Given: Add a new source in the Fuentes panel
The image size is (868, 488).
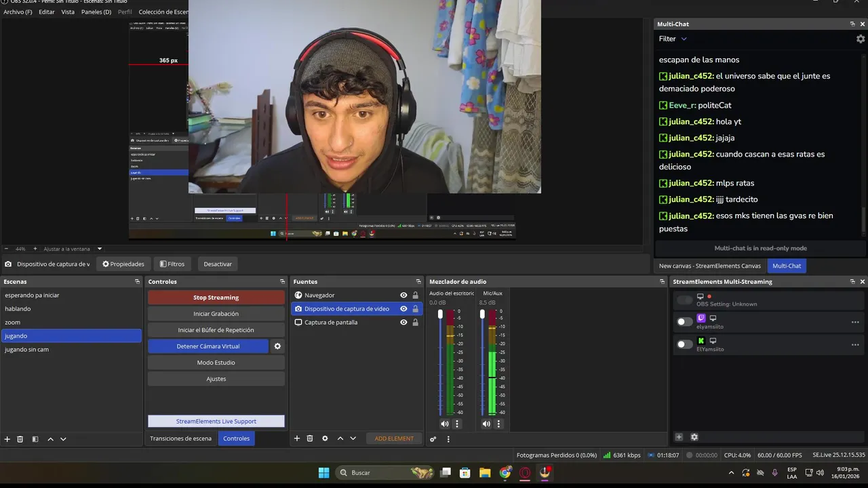Looking at the screenshot, I should [297, 439].
